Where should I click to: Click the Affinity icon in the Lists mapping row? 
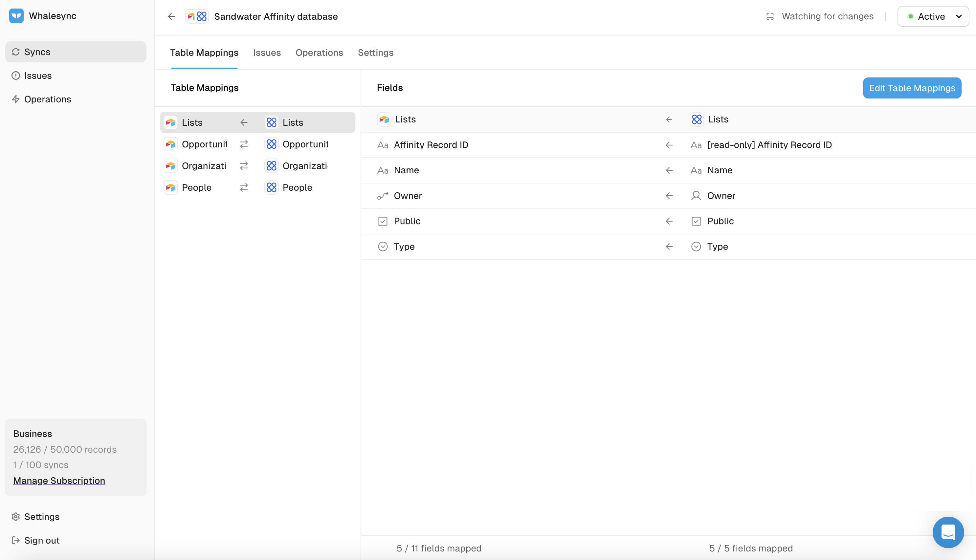(272, 123)
